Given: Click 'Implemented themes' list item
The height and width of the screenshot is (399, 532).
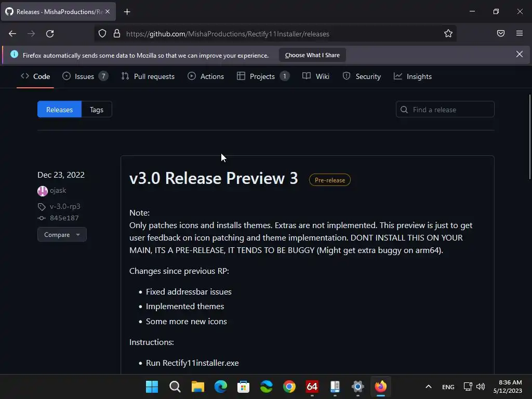Looking at the screenshot, I should click(185, 307).
